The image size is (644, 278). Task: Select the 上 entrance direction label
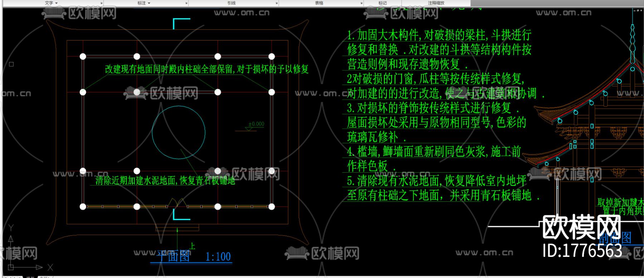pos(192,246)
